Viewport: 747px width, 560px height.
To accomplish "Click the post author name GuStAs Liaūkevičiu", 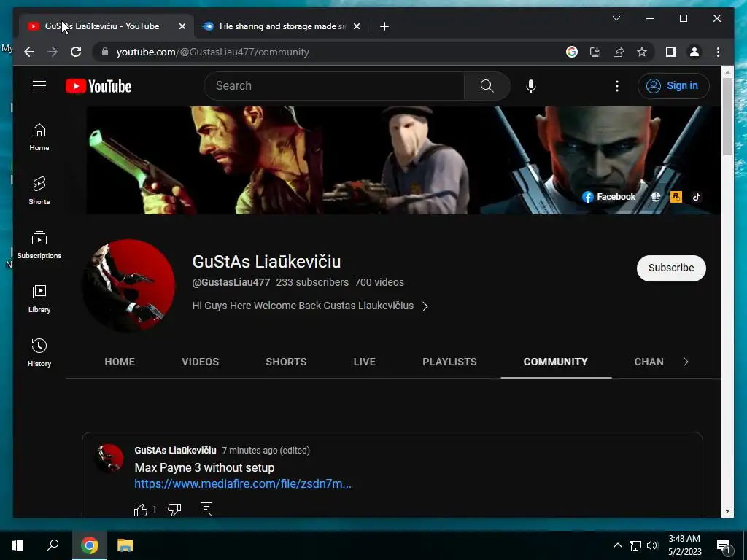I will 175,450.
